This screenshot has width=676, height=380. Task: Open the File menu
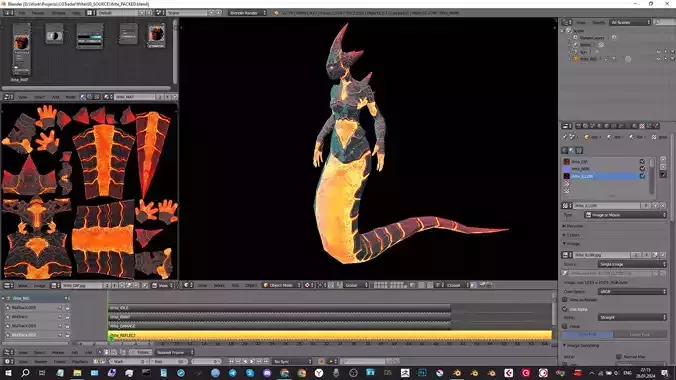[22, 13]
